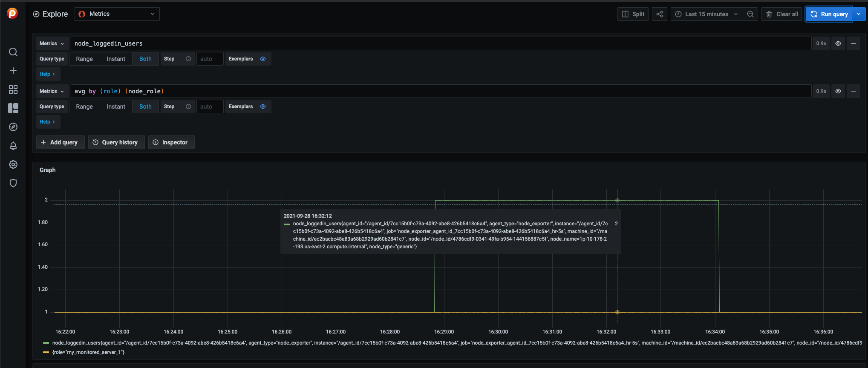Screen dimensions: 868x368
Task: Click the Split button
Action: (x=633, y=14)
